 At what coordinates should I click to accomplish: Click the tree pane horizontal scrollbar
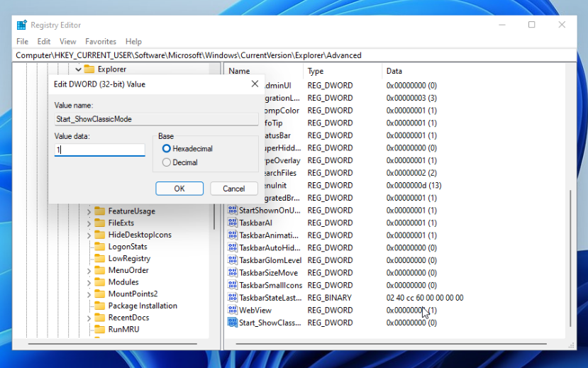pyautogui.click(x=113, y=343)
